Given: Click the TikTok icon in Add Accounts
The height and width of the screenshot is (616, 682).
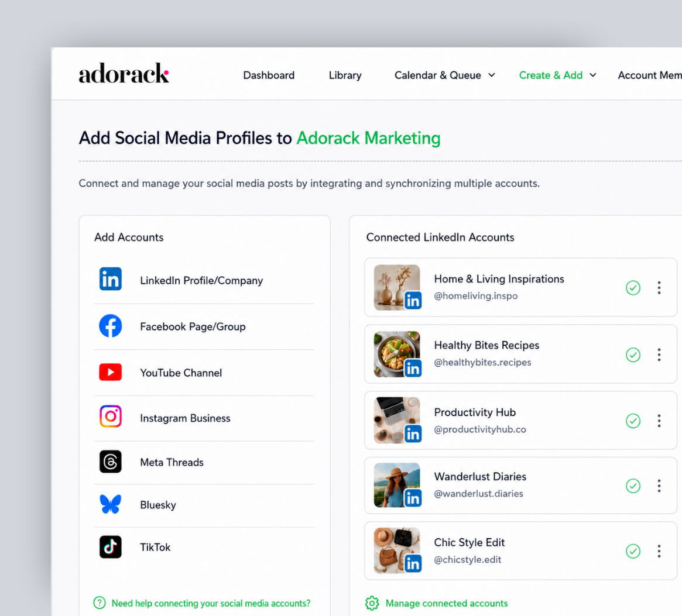Looking at the screenshot, I should [x=111, y=547].
